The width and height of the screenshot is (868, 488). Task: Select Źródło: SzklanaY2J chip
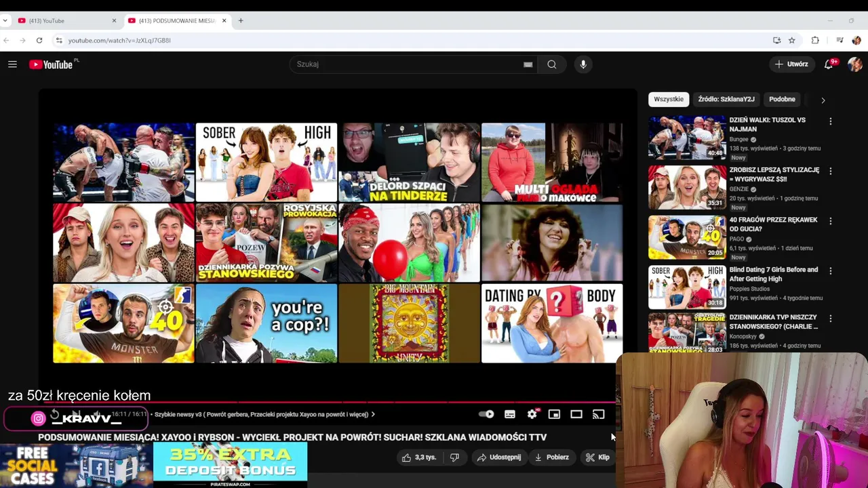tap(726, 99)
